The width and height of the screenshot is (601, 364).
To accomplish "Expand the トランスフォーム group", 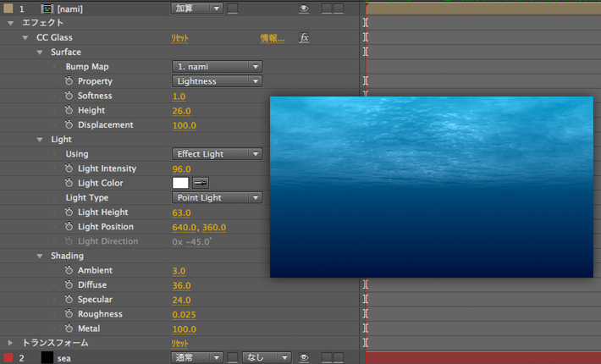I will click(x=10, y=343).
